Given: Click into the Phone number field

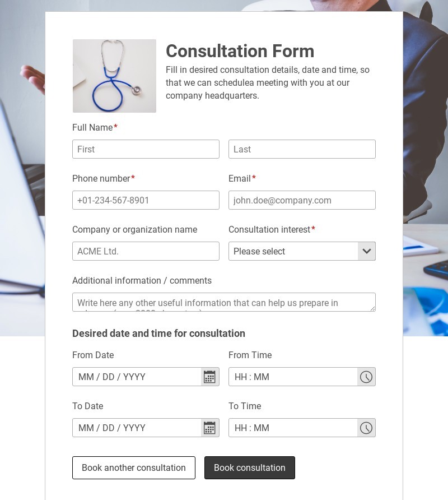Looking at the screenshot, I should (146, 200).
